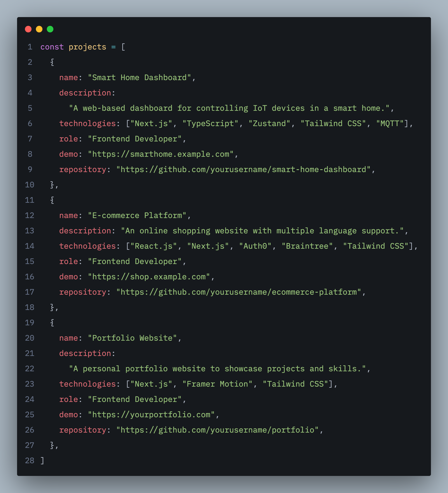Click "Tailwind CSS" on line 14
Viewport: 448px width, 493px height.
pyautogui.click(x=376, y=246)
